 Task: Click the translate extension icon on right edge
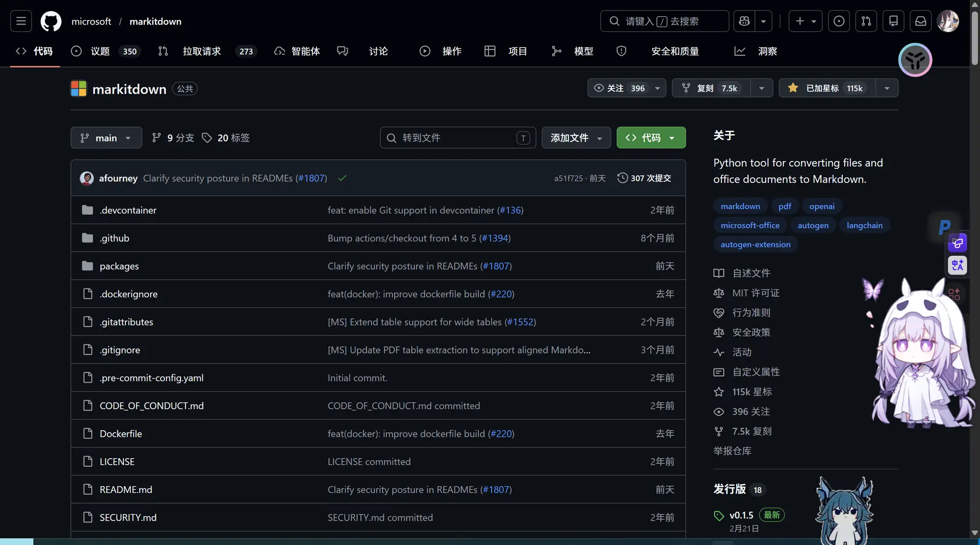tap(958, 265)
